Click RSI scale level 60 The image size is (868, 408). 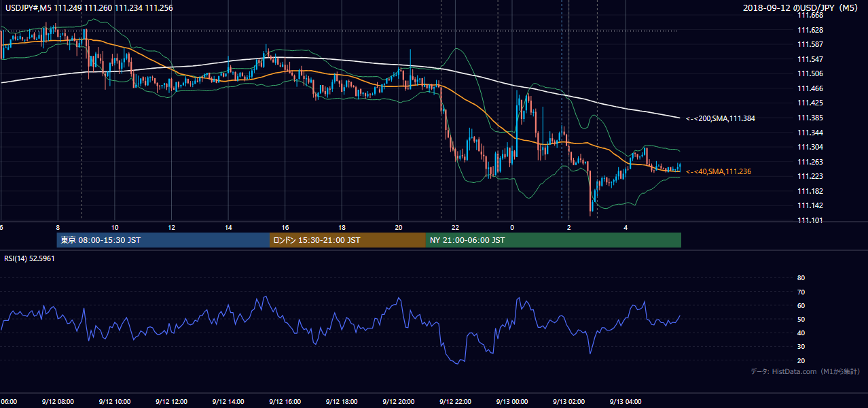click(x=801, y=305)
